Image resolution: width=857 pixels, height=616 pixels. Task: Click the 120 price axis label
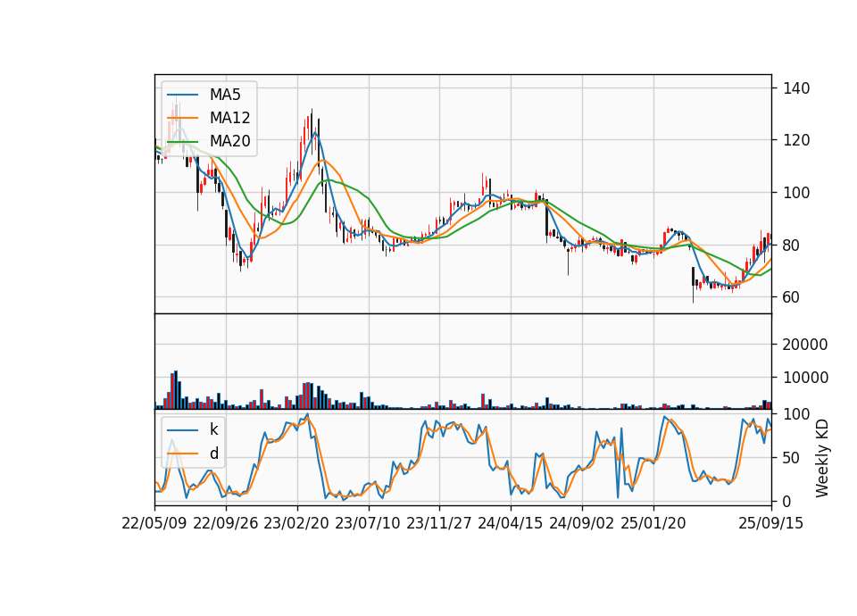[x=796, y=140]
